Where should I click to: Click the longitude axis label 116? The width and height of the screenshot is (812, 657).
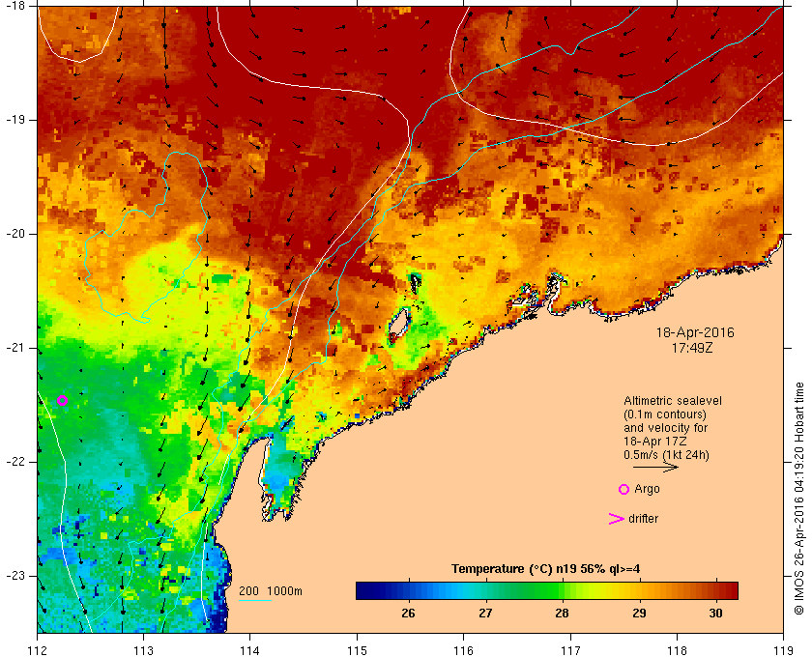(463, 650)
